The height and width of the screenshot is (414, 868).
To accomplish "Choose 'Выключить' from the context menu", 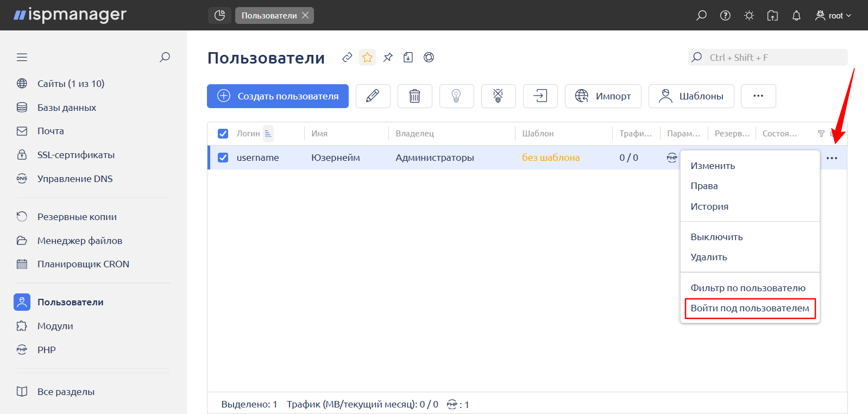I will pos(716,237).
